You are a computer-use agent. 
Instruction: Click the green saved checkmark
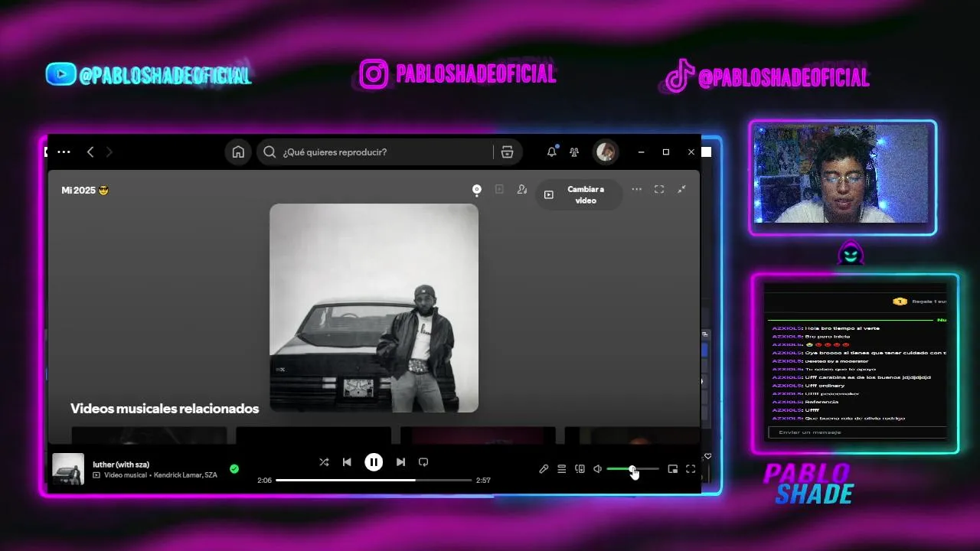pos(234,469)
